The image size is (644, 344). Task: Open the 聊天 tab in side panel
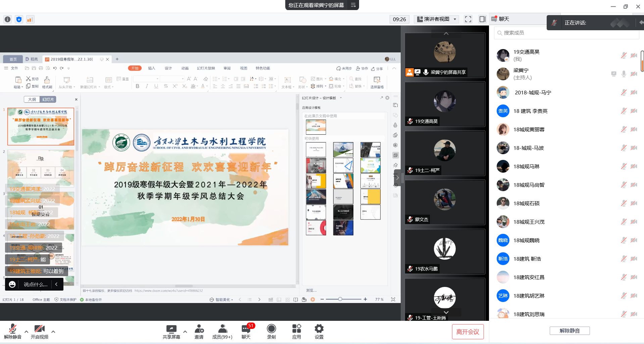coord(500,19)
